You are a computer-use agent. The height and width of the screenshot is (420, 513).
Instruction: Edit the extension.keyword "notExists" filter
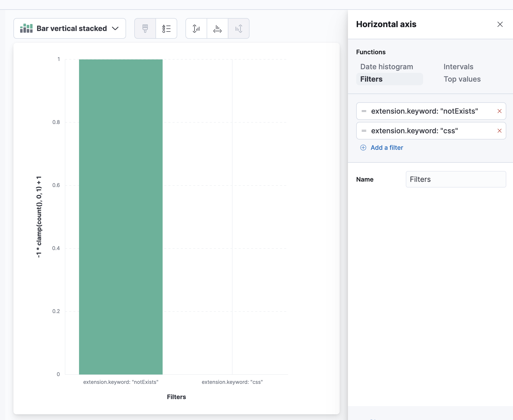point(424,111)
